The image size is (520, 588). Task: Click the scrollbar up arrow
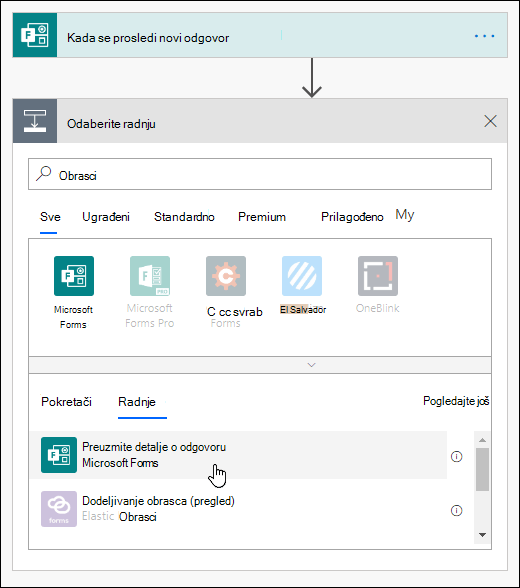[483, 440]
